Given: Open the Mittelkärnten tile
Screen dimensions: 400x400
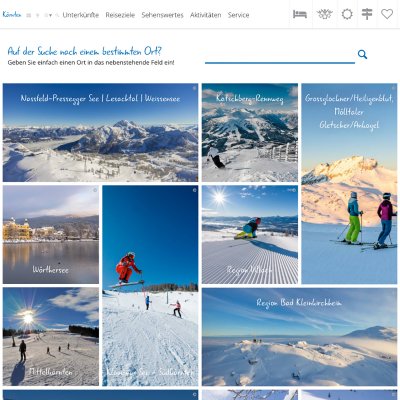Looking at the screenshot, I should pyautogui.click(x=51, y=337).
